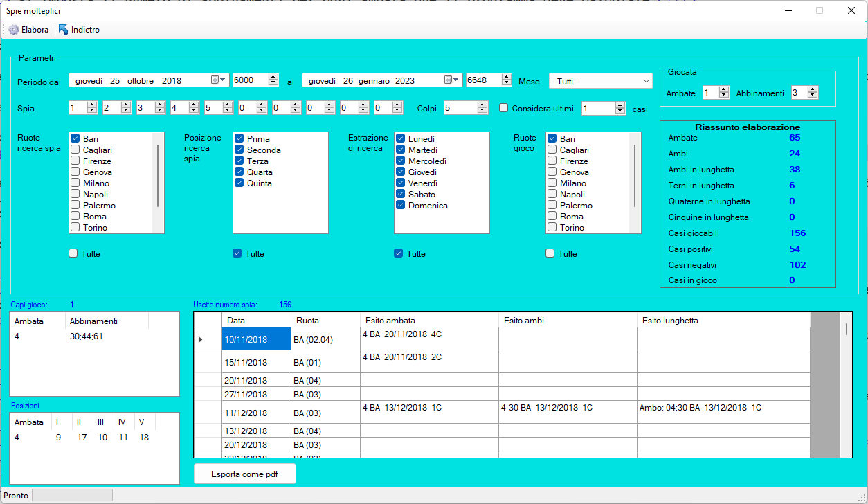Use the Ruote ricerca spia list scrollbar
Viewport: 868px width, 504px height.
click(158, 176)
